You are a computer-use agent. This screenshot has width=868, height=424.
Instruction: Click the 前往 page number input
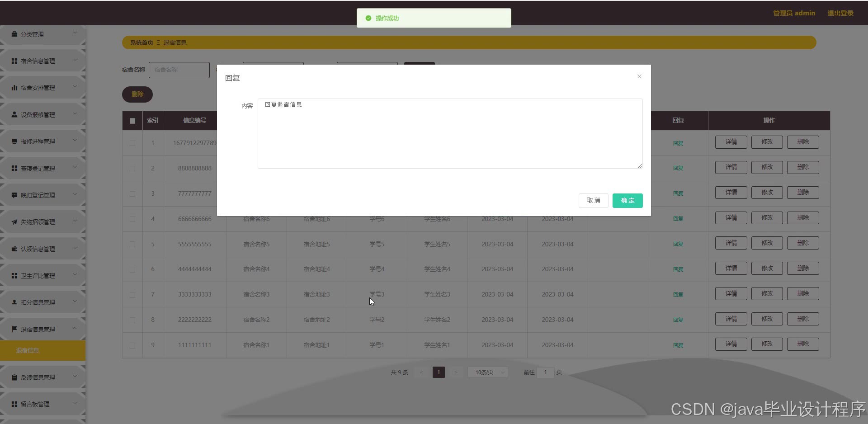click(546, 372)
